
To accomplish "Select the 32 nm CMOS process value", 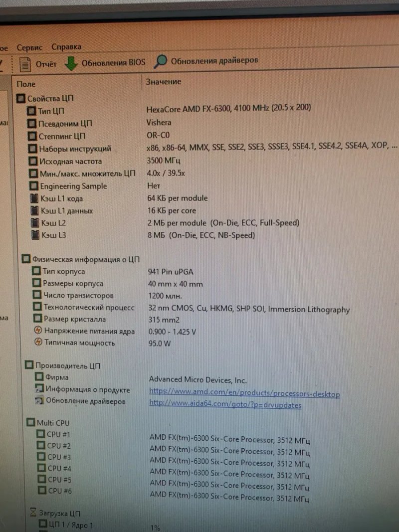I will 249,309.
